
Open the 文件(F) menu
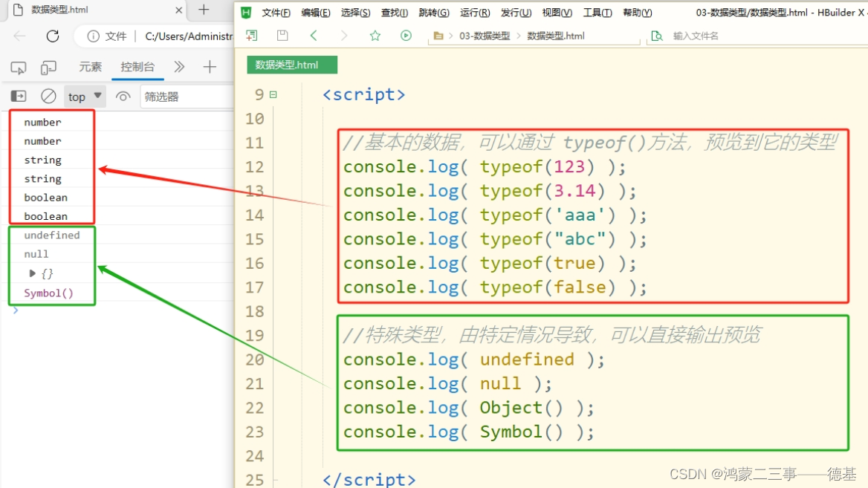tap(276, 12)
